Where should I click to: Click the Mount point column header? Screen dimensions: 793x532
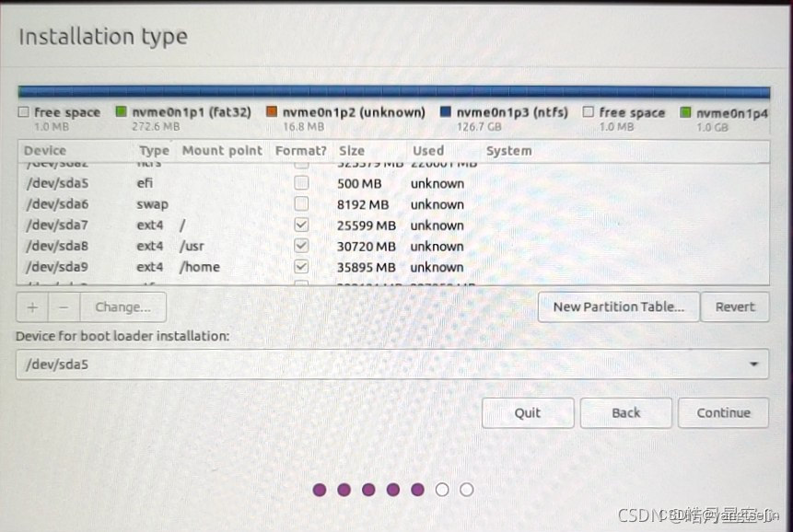222,151
